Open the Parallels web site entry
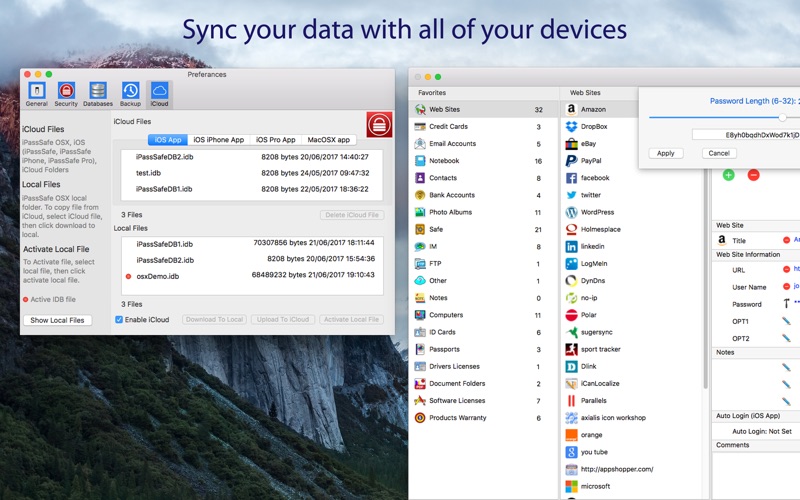The image size is (800, 500). point(632,400)
